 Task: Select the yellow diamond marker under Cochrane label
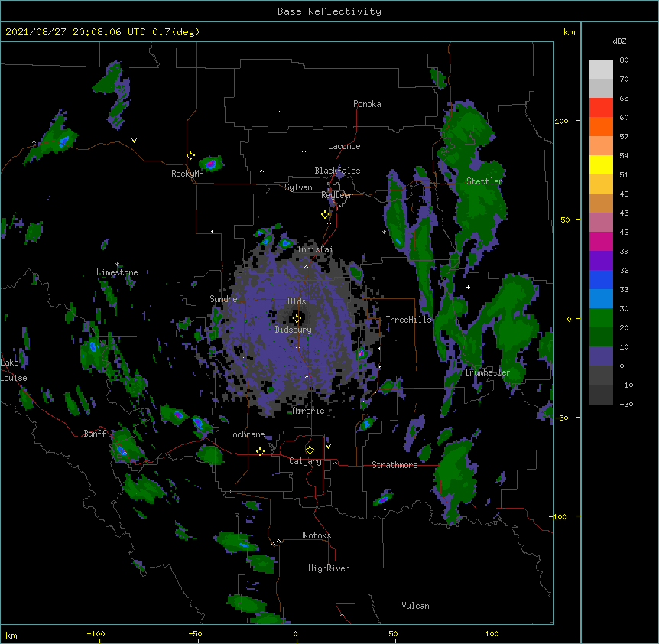(260, 451)
